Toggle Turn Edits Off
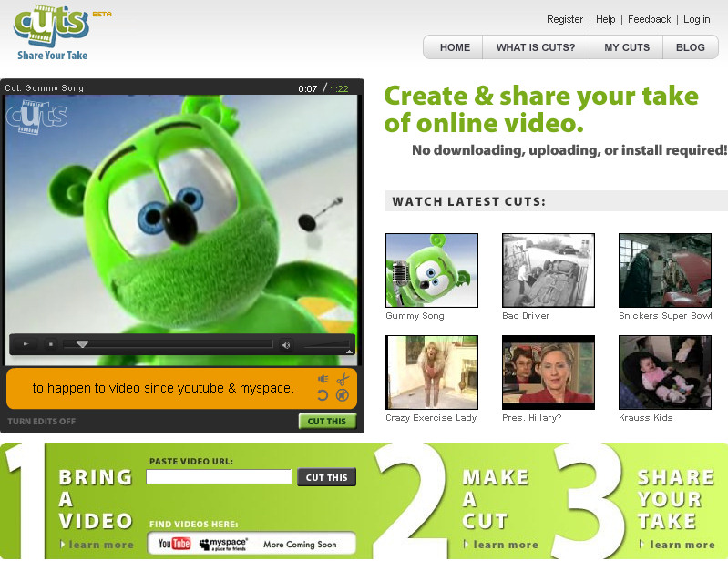Viewport: 728px width, 561px height. pyautogui.click(x=41, y=422)
